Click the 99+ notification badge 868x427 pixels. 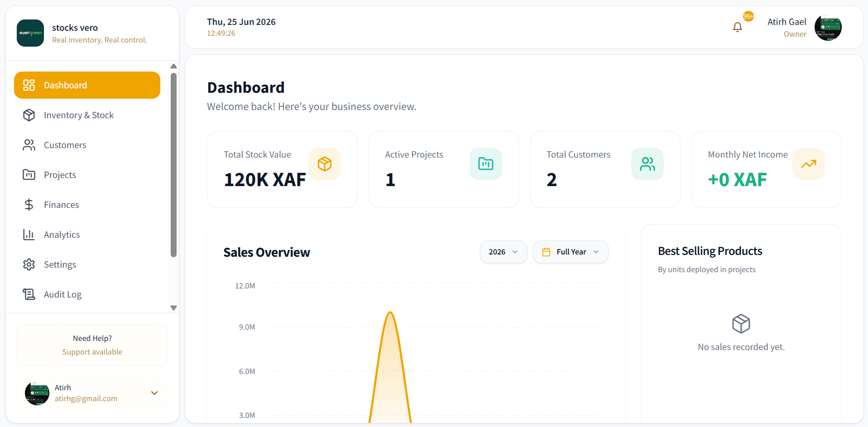coord(748,16)
